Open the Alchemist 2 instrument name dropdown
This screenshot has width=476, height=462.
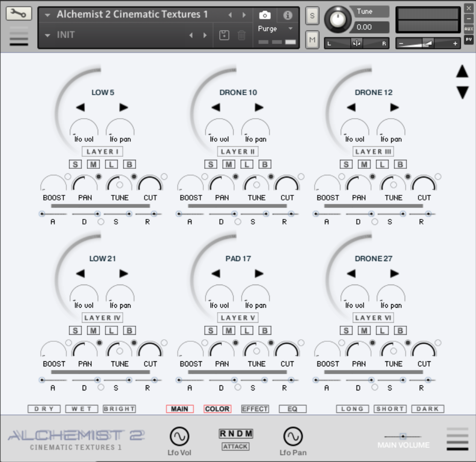click(48, 15)
